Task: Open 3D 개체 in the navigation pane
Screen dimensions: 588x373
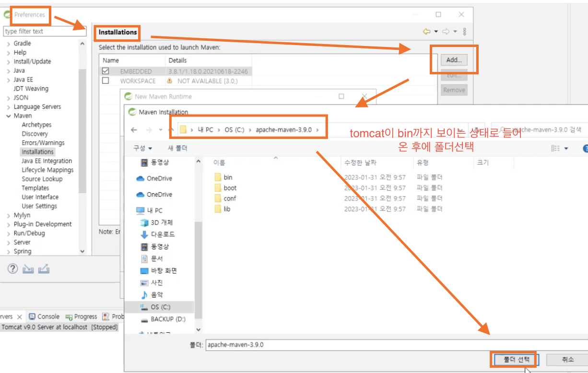Action: coord(156,222)
